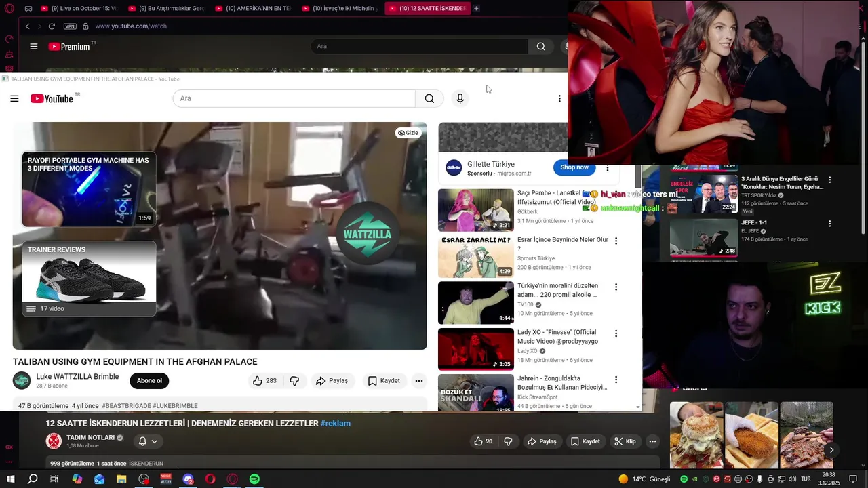Screen dimensions: 868x488
Task: Start voice search with the microphone icon
Action: 460,99
